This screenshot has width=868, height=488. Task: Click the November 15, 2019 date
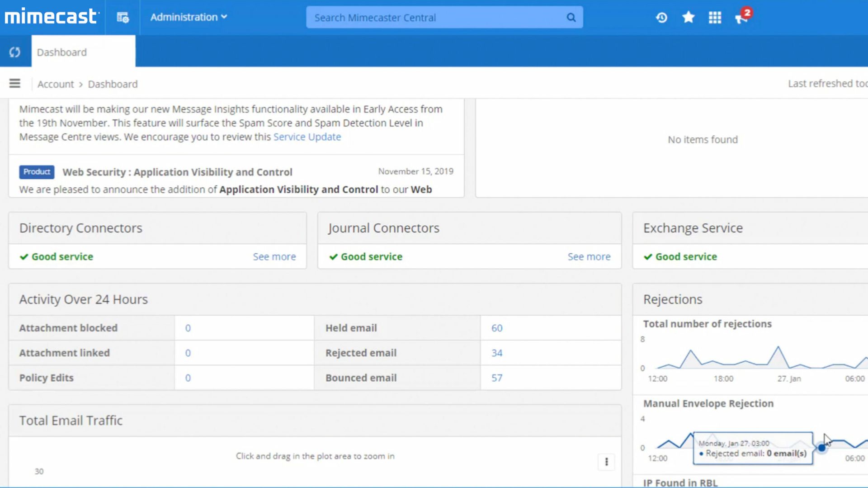(415, 171)
